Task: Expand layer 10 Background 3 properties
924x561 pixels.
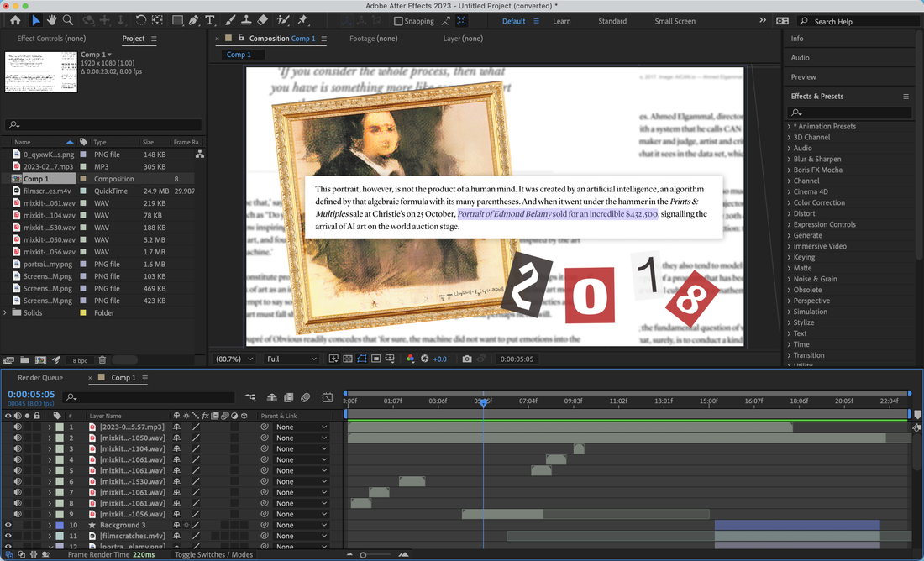Action: (x=50, y=525)
